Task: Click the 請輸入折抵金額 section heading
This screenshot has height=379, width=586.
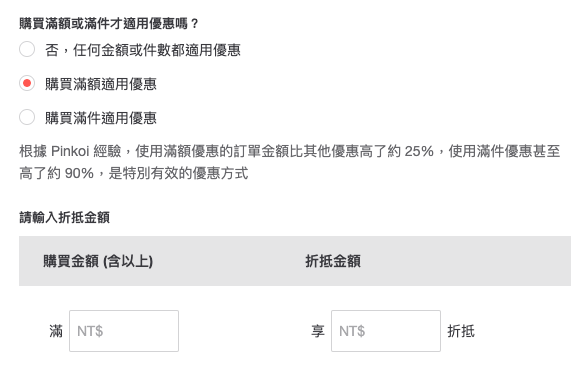Action: [x=64, y=217]
